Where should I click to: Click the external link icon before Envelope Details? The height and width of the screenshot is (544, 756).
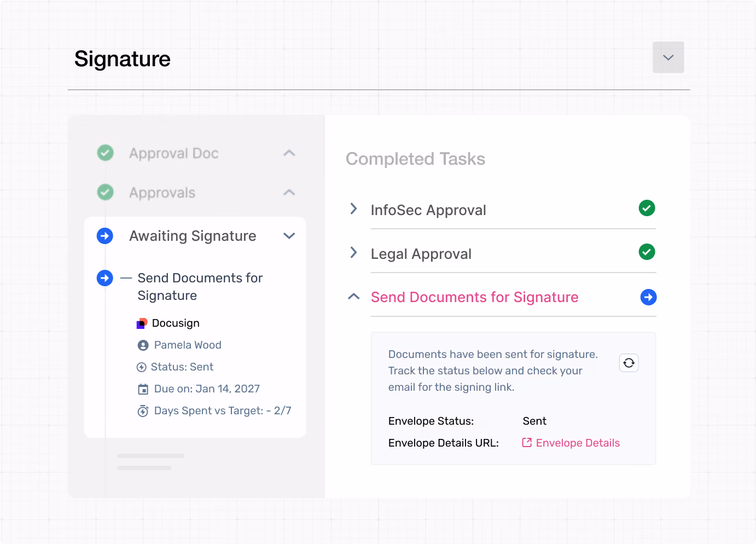[x=527, y=442]
